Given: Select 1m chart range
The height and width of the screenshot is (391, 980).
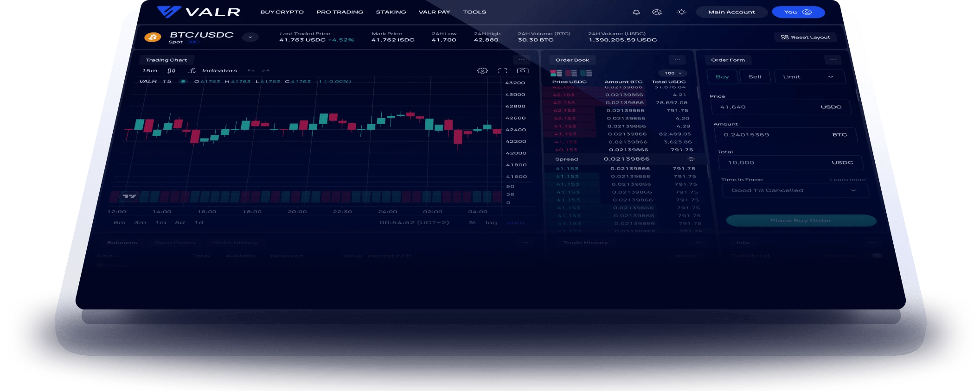Looking at the screenshot, I should (161, 223).
